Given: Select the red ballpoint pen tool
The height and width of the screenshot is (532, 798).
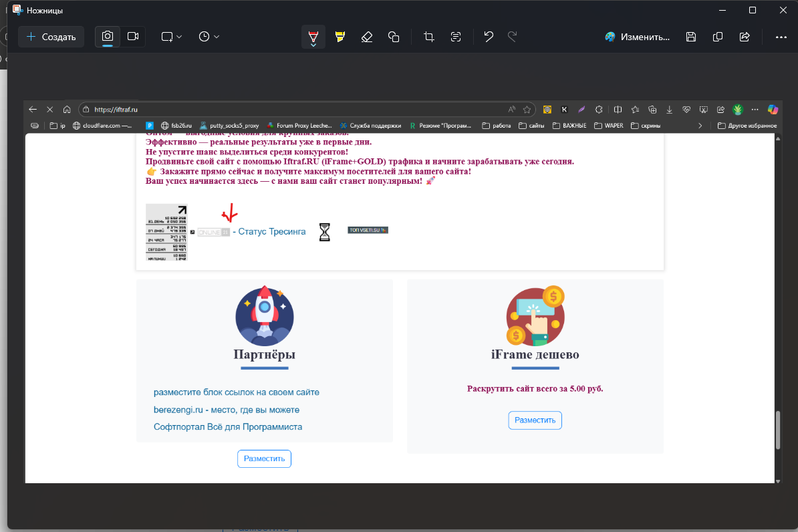Looking at the screenshot, I should 313,37.
